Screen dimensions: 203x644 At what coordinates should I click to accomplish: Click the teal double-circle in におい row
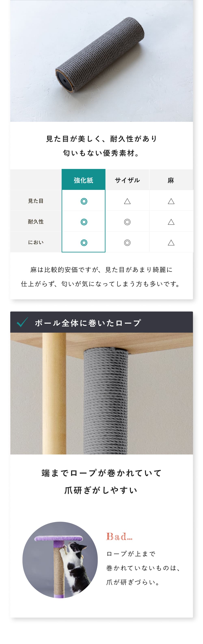[x=84, y=243]
